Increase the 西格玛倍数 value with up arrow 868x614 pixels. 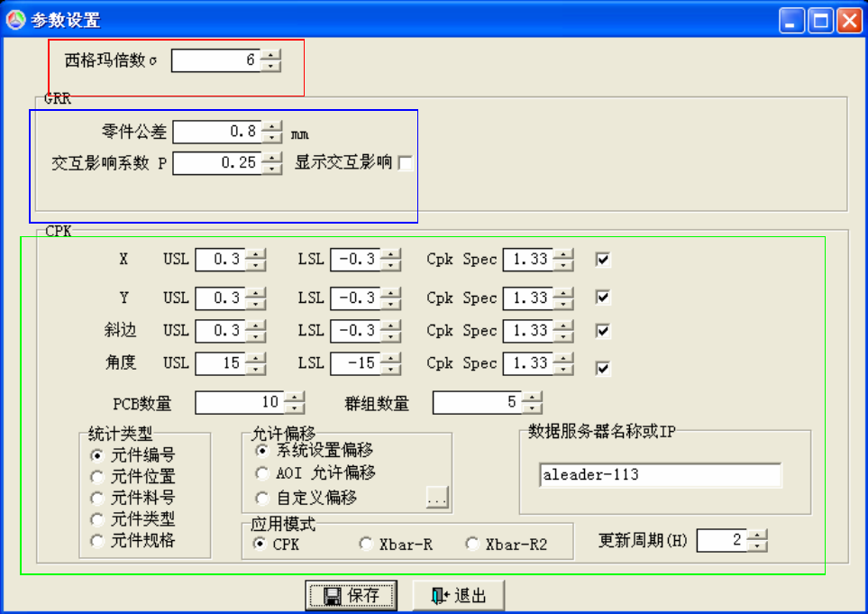click(270, 55)
